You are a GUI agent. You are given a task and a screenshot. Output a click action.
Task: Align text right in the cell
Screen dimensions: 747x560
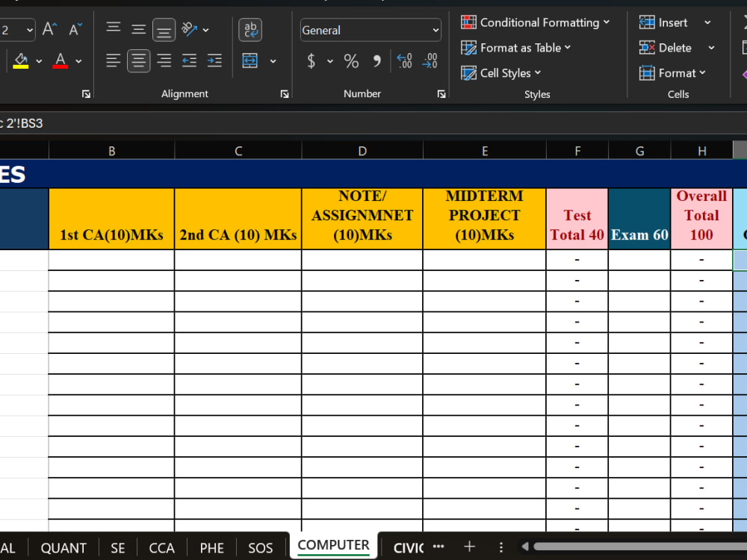[x=164, y=61]
